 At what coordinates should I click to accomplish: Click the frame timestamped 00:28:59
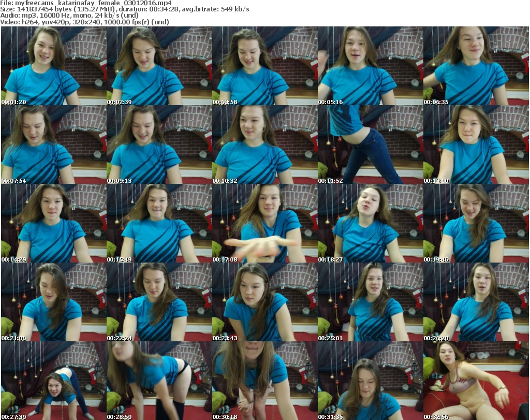[159, 381]
